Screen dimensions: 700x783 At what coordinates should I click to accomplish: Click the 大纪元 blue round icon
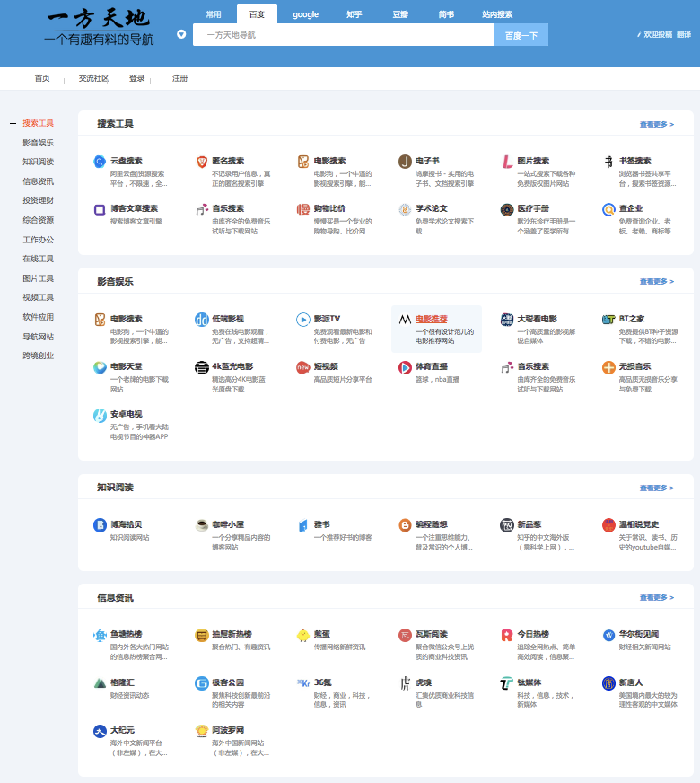coord(100,731)
